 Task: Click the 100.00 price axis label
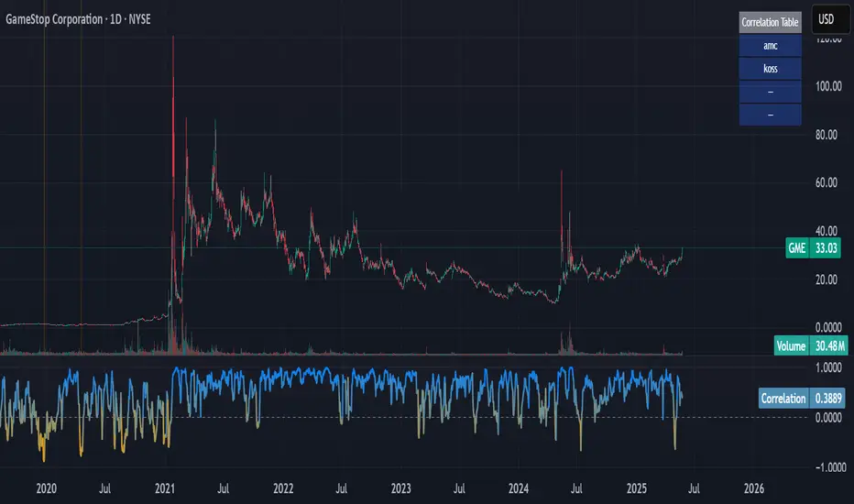pyautogui.click(x=827, y=87)
